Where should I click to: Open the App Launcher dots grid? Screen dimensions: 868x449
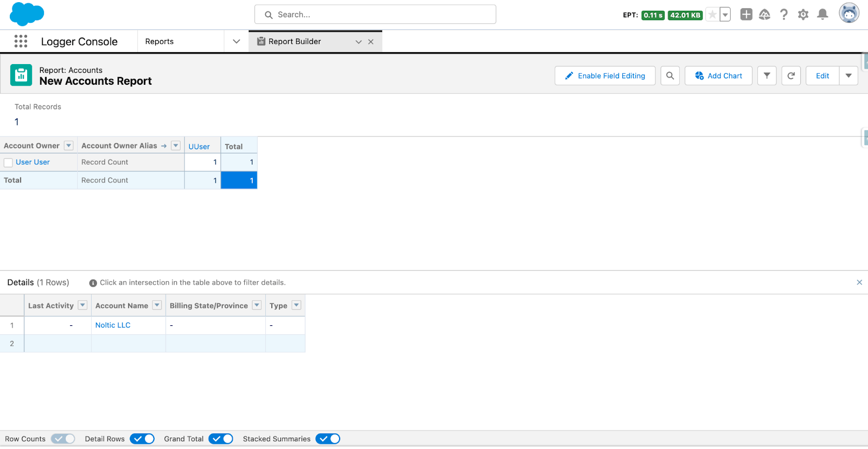click(21, 41)
